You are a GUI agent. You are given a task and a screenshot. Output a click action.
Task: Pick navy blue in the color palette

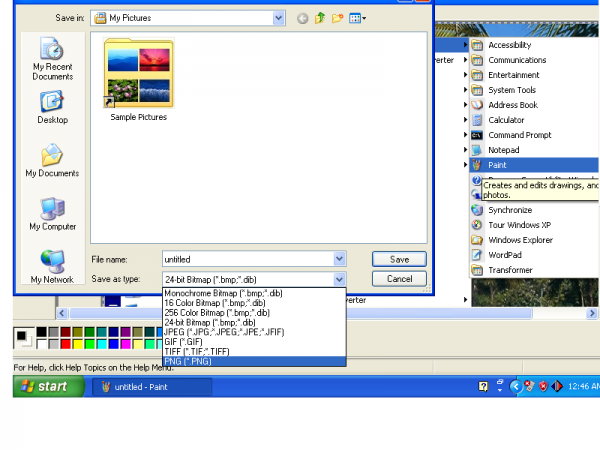point(114,332)
